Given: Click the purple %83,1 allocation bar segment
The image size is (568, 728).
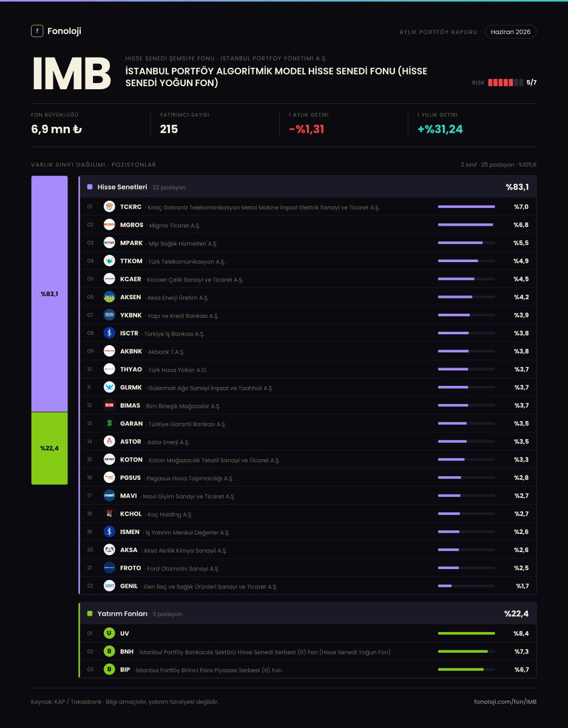Looking at the screenshot, I should point(49,294).
